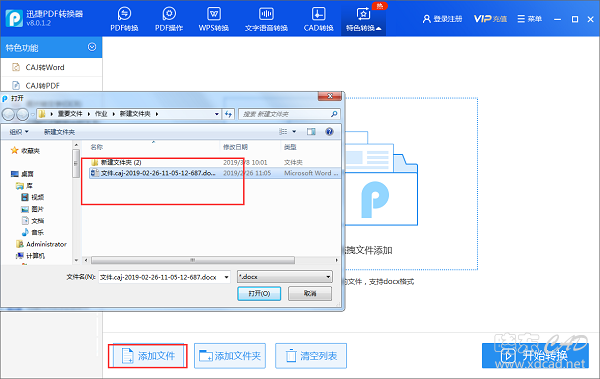Viewport: 600px width, 379px height.
Task: Click the refresh folder icon
Action: point(228,114)
